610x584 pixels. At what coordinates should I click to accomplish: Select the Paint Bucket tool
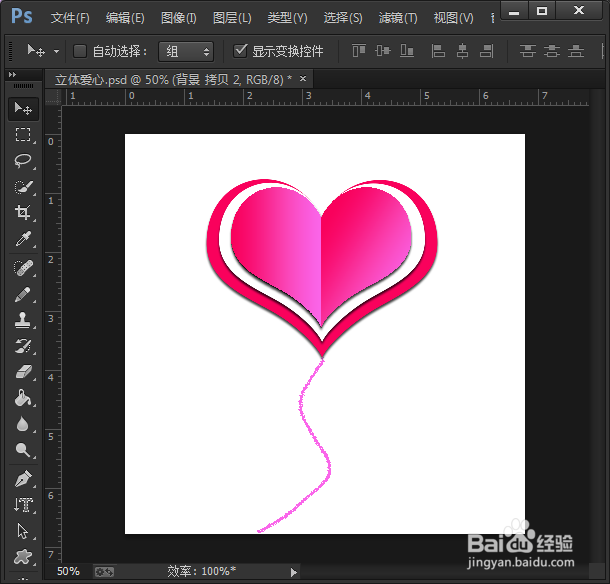coord(23,398)
